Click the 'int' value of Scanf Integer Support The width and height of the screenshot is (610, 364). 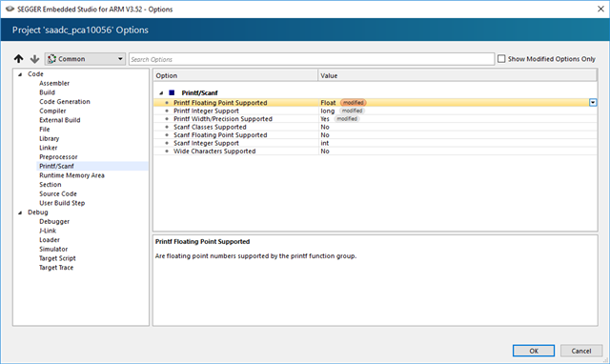(x=324, y=143)
